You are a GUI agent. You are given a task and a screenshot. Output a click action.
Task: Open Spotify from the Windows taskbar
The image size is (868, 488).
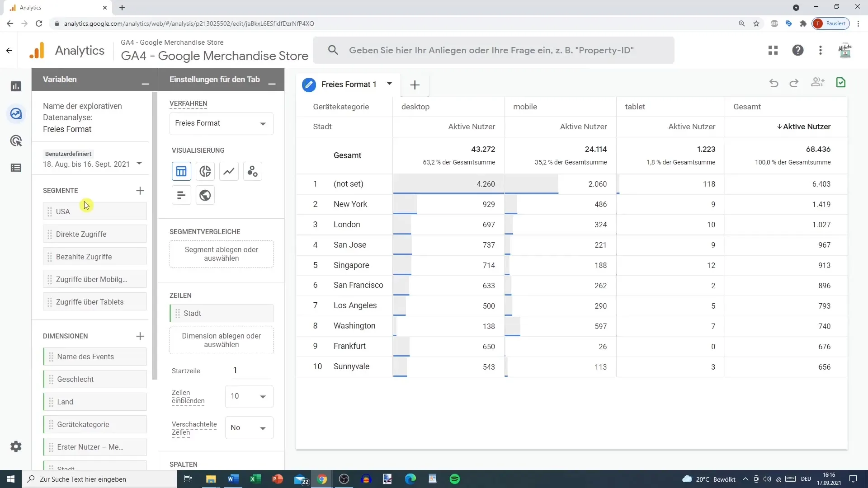coord(455,479)
